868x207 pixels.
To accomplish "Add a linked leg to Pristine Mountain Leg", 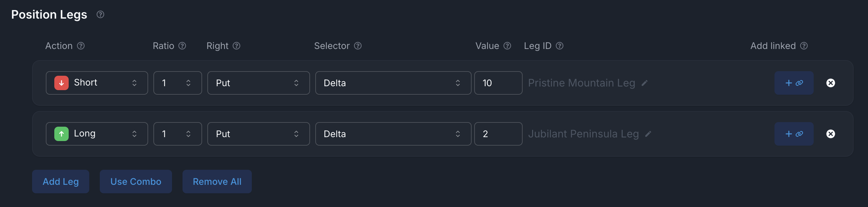I will [793, 83].
